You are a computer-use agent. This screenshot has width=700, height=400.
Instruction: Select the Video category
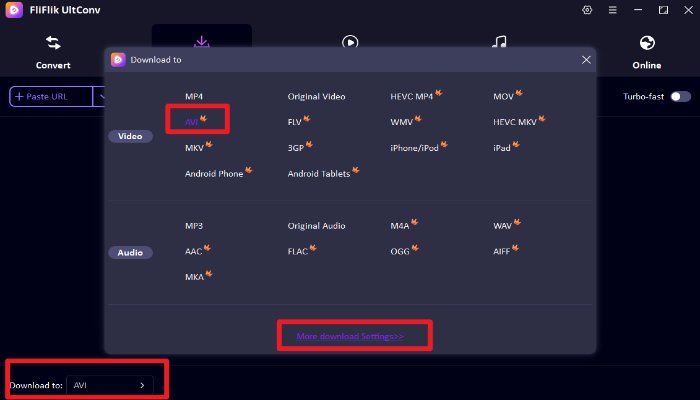pyautogui.click(x=130, y=136)
